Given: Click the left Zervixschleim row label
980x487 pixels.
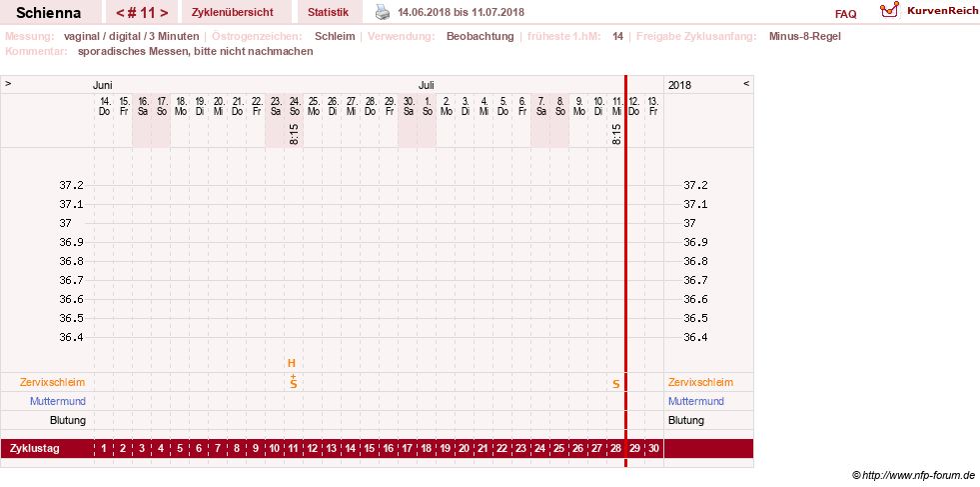Looking at the screenshot, I should [53, 382].
